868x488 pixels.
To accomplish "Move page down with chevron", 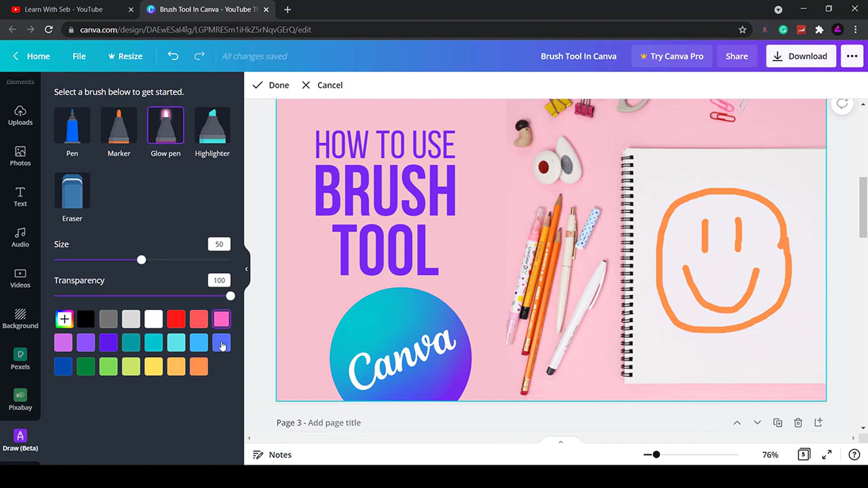I will [x=757, y=422].
